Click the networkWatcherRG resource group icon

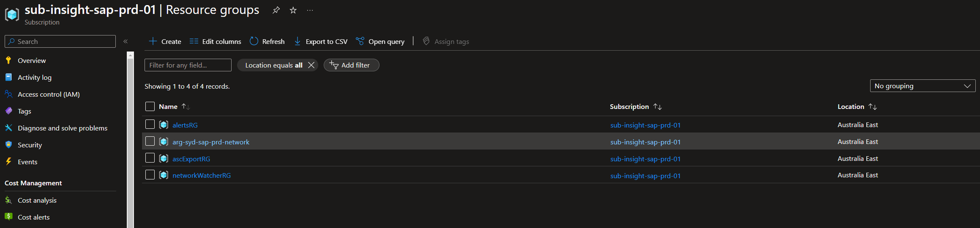[164, 175]
